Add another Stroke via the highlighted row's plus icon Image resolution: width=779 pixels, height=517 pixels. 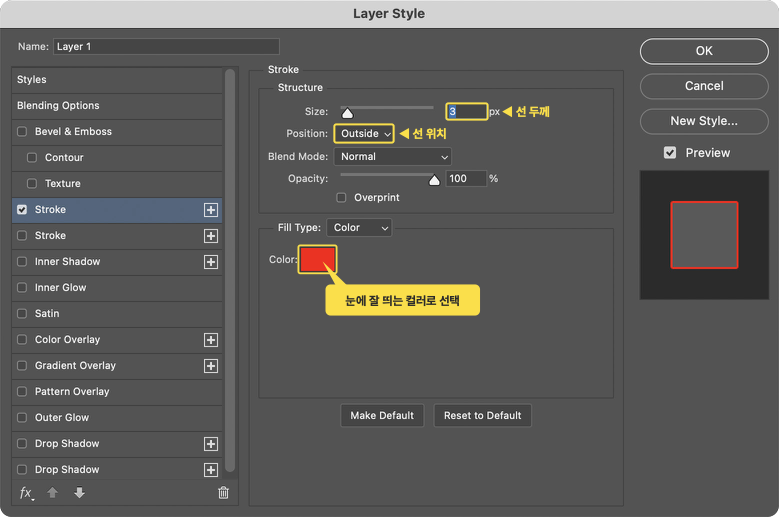[x=211, y=210]
